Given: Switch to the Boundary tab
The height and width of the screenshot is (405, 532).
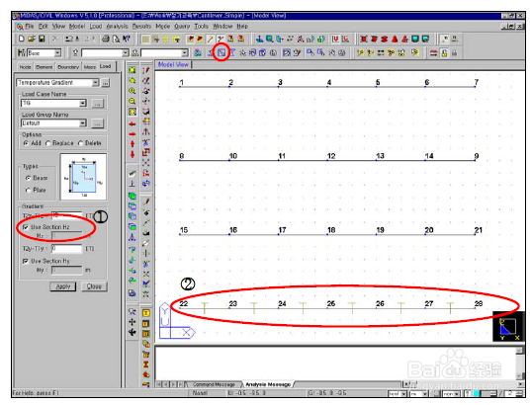Looking at the screenshot, I should tap(68, 67).
